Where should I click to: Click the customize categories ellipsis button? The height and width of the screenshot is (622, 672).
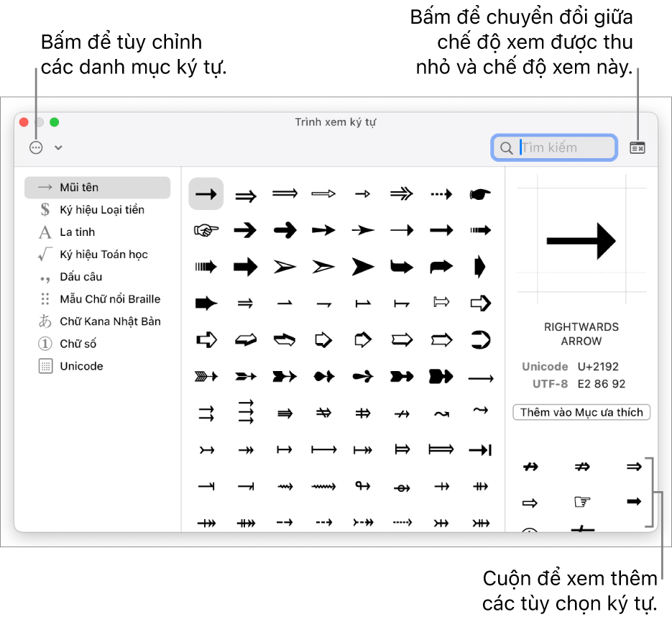tap(36, 147)
